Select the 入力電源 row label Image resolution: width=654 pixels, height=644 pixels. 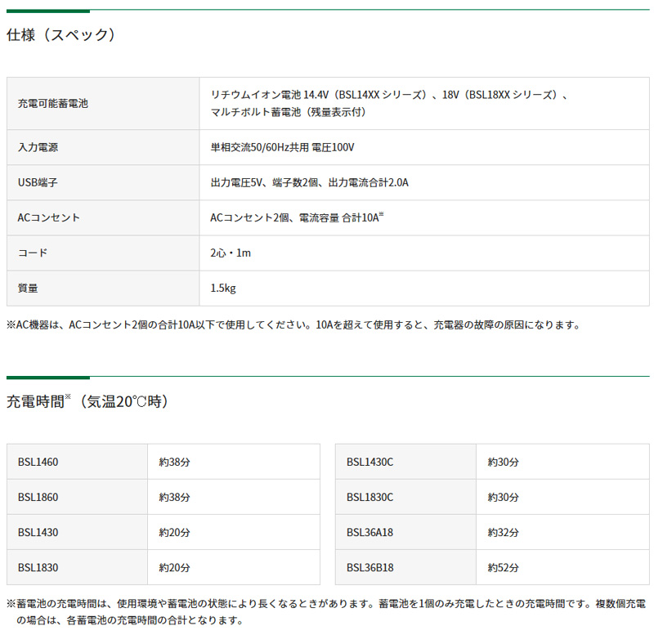click(38, 147)
